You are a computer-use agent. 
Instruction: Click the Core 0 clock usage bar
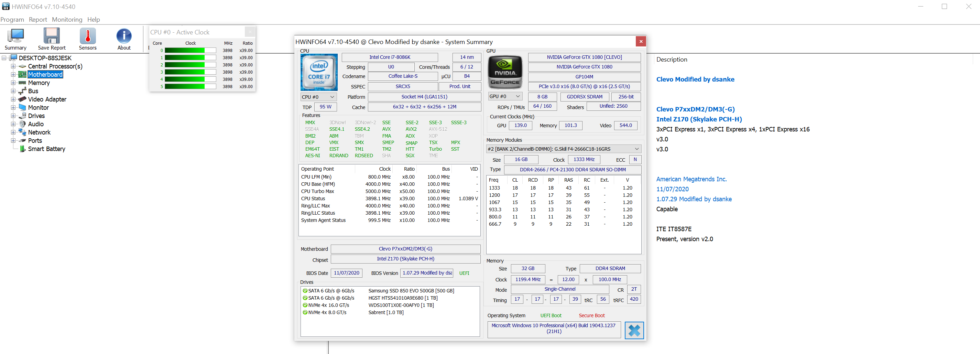pyautogui.click(x=190, y=50)
